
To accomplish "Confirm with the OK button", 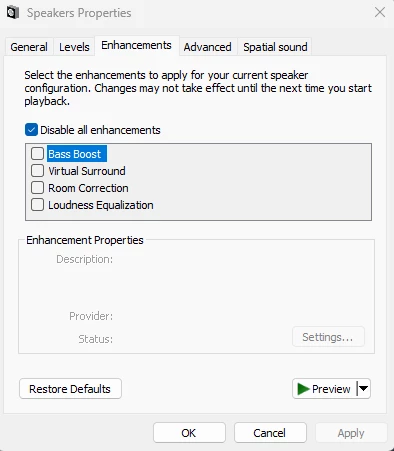I will click(x=189, y=433).
